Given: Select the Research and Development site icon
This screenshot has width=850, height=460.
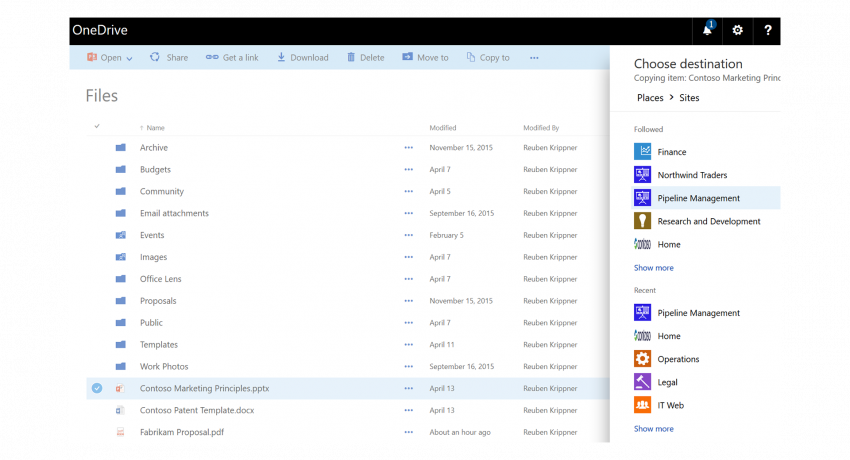Looking at the screenshot, I should click(642, 221).
